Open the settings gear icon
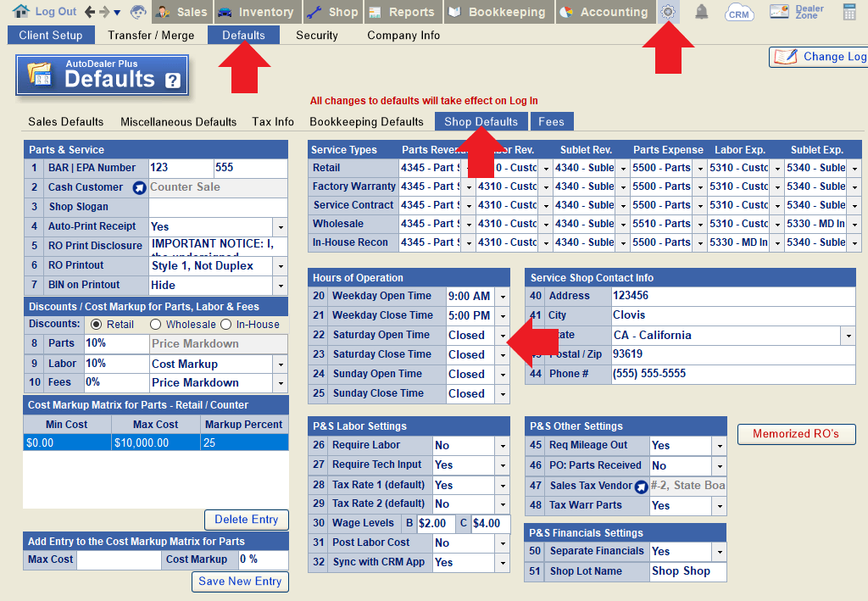 coord(668,12)
